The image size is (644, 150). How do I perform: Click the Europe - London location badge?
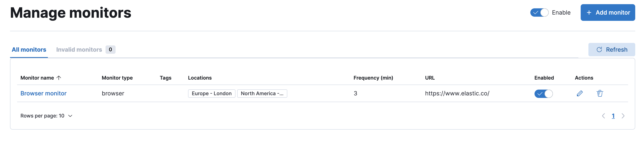(211, 94)
